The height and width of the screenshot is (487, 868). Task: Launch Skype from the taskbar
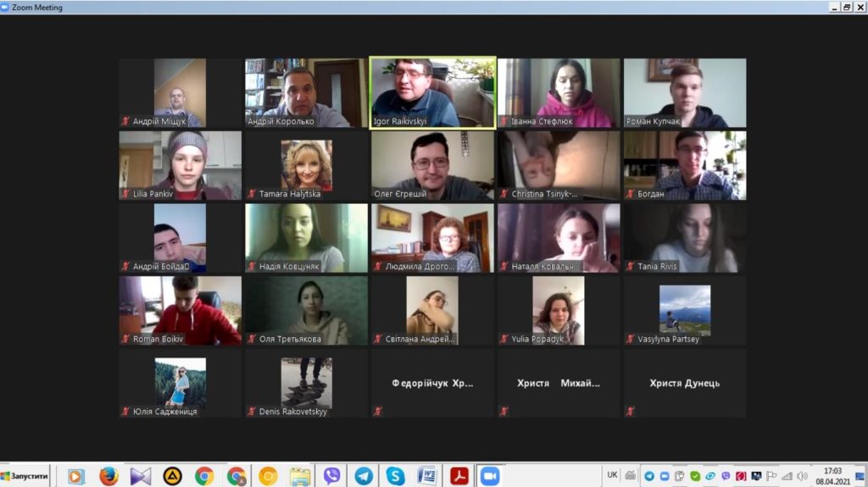[x=395, y=476]
